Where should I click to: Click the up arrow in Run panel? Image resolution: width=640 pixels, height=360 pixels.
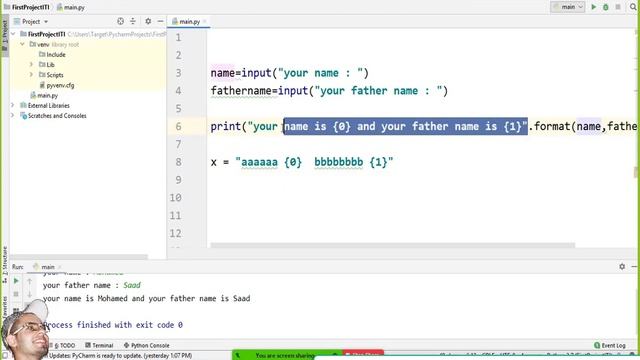point(29,281)
